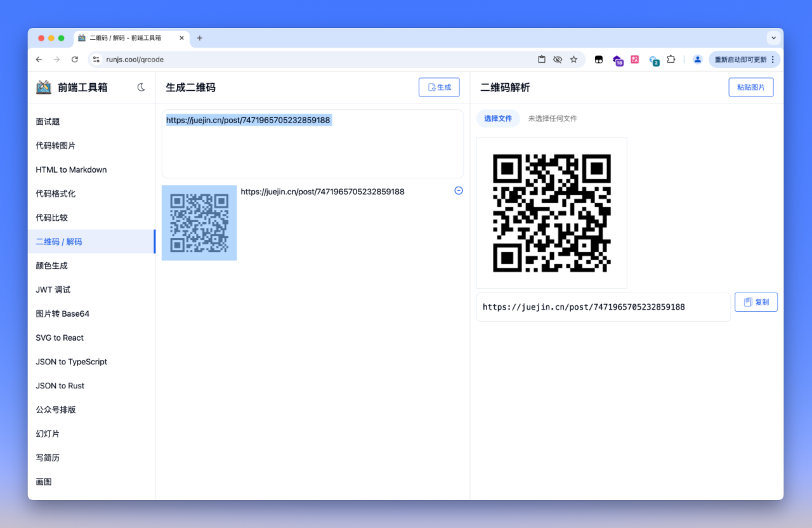This screenshot has width=812, height=528.
Task: Click the 前端工具箱 logo icon
Action: [x=44, y=88]
